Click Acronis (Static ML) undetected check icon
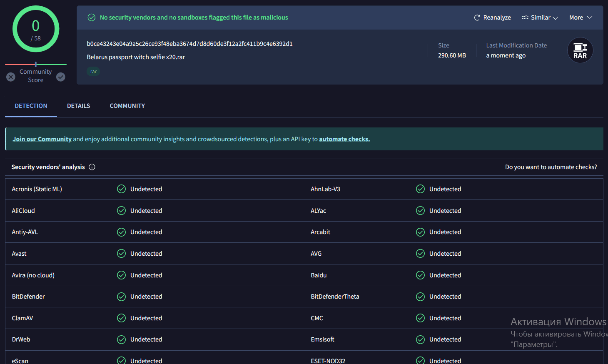Image resolution: width=608 pixels, height=364 pixels. click(121, 189)
